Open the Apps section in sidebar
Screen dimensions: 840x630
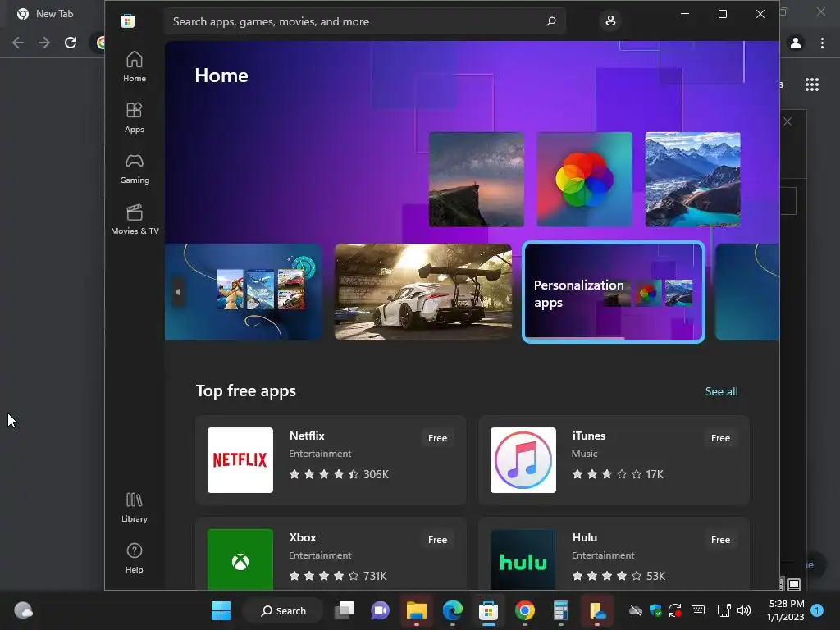[x=134, y=117]
